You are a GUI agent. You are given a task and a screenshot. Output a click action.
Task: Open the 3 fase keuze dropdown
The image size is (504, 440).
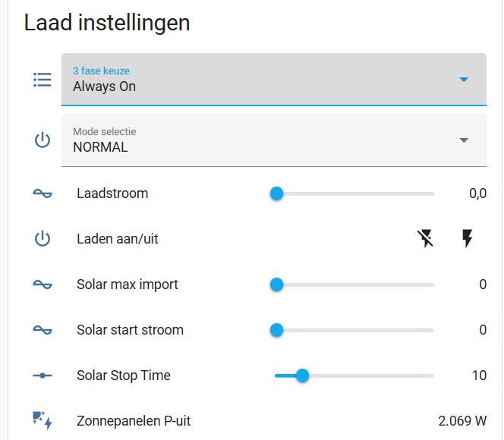point(274,80)
